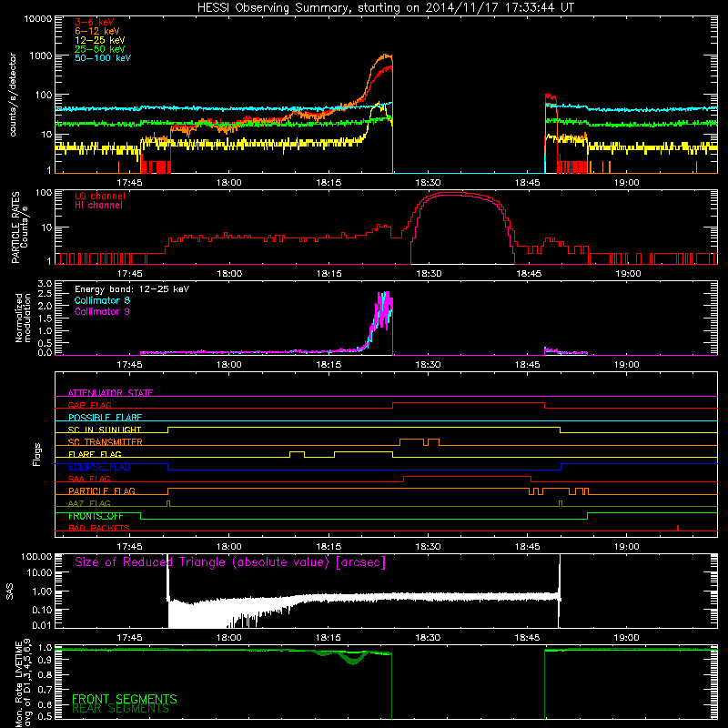Click 18:30 time label under the counts plot
This screenshot has height=728, width=728.
click(428, 183)
